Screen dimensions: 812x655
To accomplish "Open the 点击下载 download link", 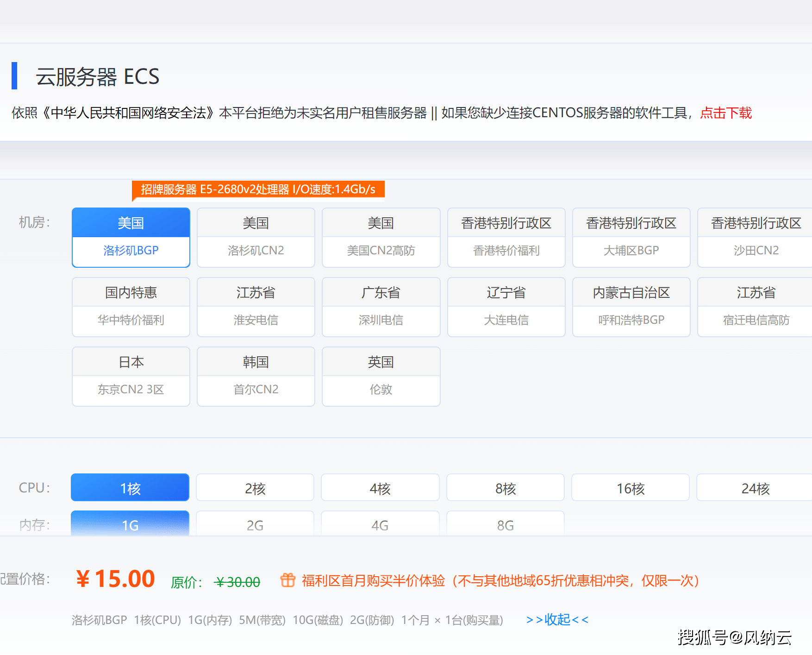I will pyautogui.click(x=726, y=113).
